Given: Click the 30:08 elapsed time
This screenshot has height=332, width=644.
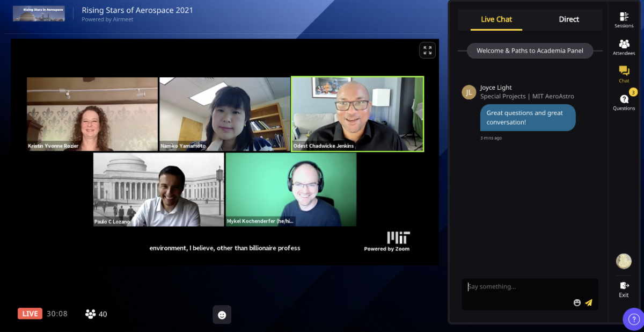Looking at the screenshot, I should coord(57,314).
